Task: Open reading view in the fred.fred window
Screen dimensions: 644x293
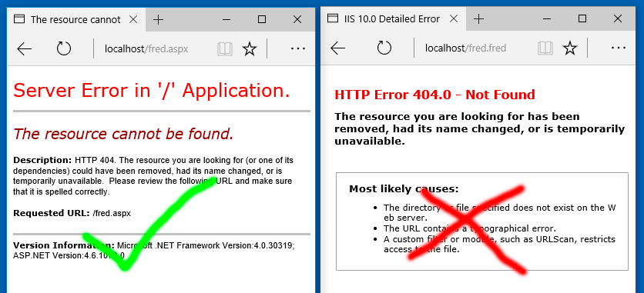Action: tap(545, 48)
